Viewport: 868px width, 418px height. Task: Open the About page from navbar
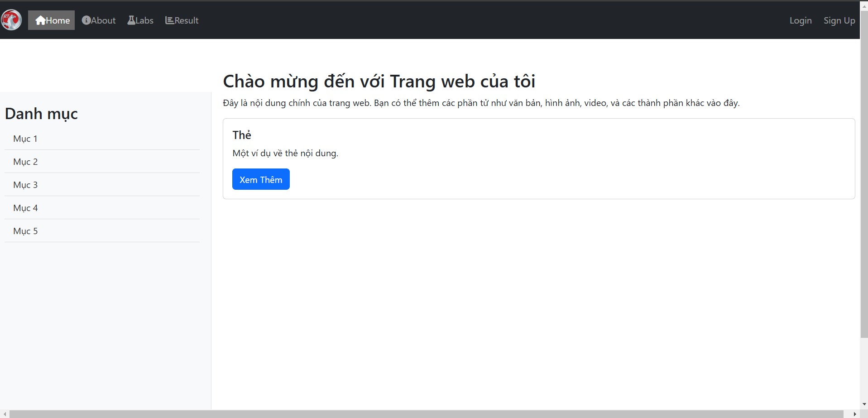pyautogui.click(x=102, y=20)
